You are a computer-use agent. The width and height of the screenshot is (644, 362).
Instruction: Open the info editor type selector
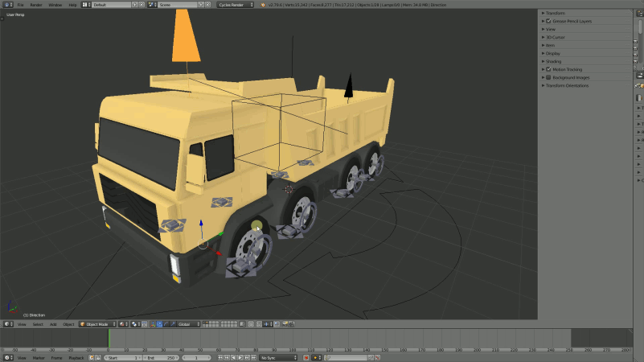click(8, 5)
